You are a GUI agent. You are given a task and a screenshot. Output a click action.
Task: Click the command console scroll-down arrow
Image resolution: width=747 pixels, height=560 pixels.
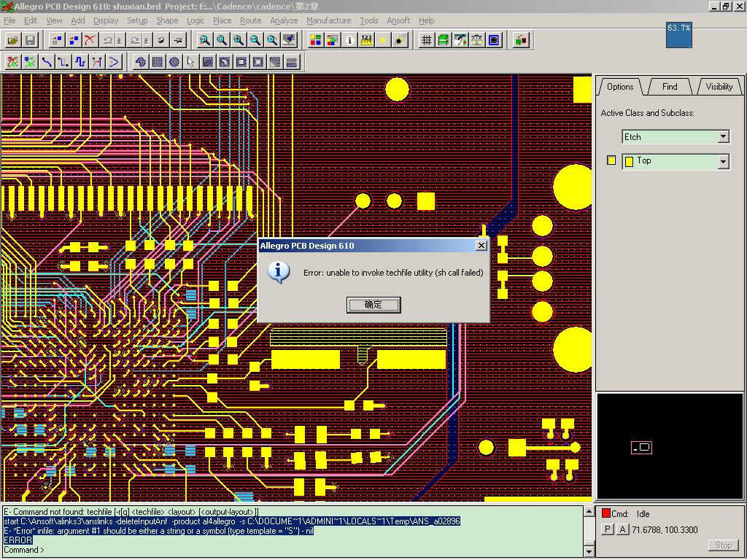589,551
